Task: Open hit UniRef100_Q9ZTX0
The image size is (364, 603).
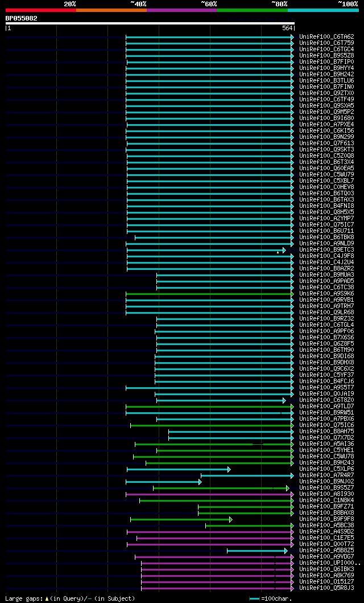Action: tap(327, 93)
